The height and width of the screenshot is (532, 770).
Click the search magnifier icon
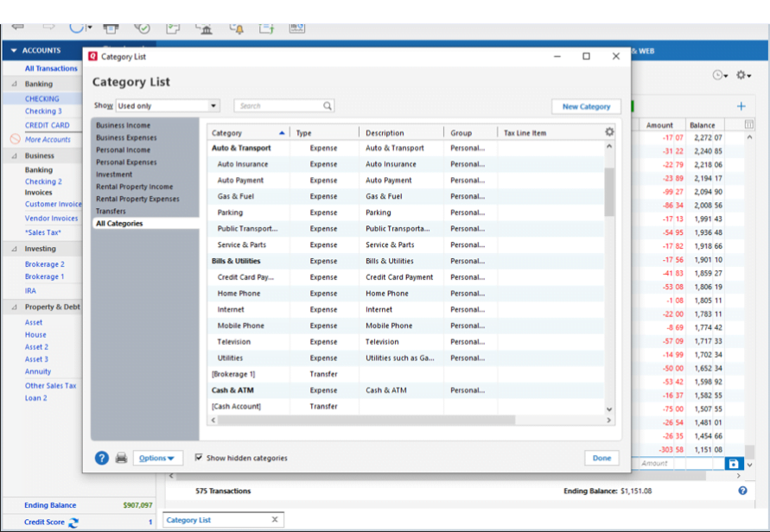point(328,106)
